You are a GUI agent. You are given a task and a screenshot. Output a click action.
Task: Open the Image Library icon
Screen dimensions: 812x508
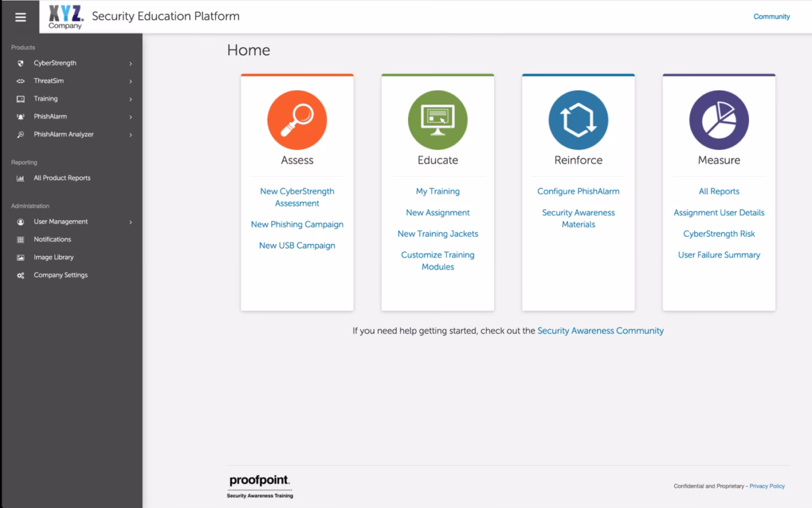pos(20,257)
